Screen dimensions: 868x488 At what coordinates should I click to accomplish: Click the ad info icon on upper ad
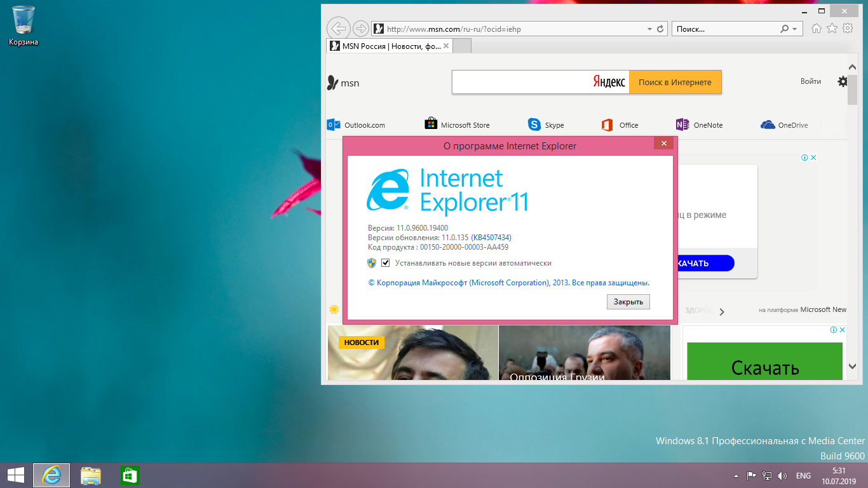pos(804,158)
